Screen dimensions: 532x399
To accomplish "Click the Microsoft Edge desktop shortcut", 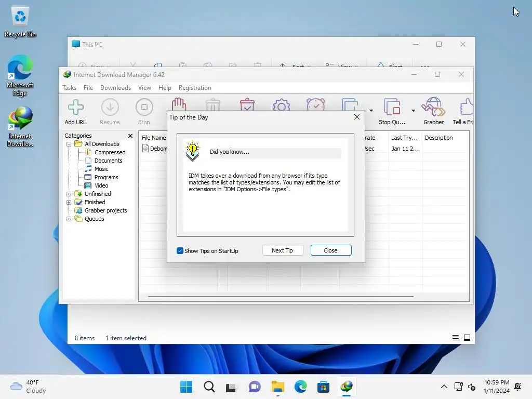I will point(20,76).
